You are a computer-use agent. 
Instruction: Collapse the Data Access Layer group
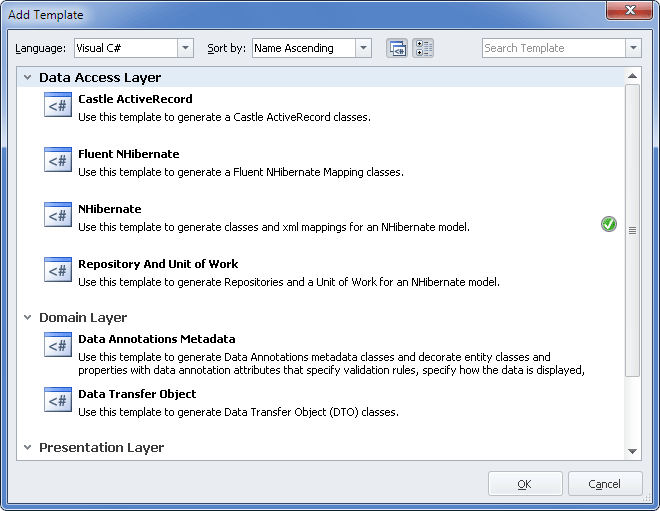tap(27, 77)
